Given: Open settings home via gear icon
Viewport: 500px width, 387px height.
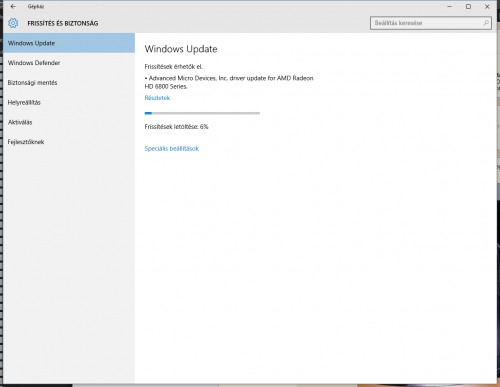Looking at the screenshot, I should pos(13,23).
